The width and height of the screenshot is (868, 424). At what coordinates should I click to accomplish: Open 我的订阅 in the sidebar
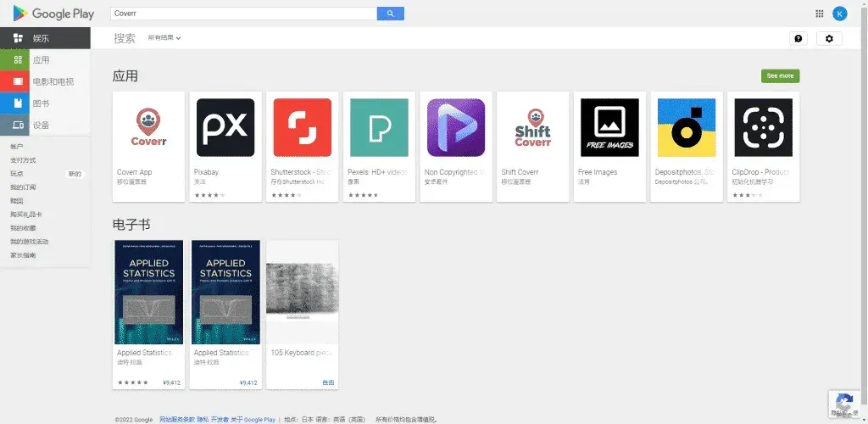point(23,187)
